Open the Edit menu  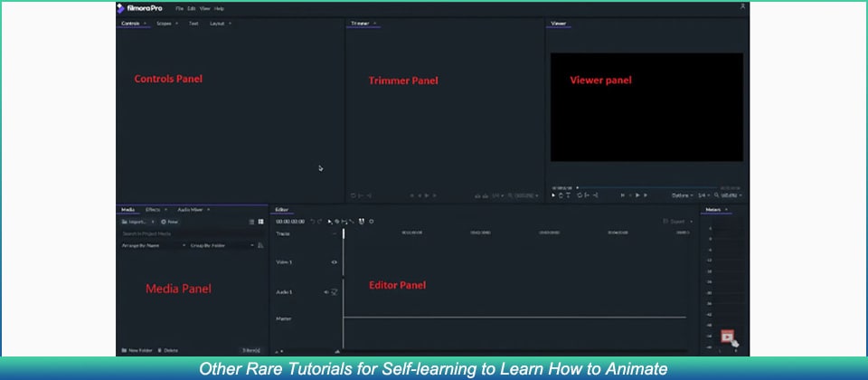pyautogui.click(x=192, y=9)
